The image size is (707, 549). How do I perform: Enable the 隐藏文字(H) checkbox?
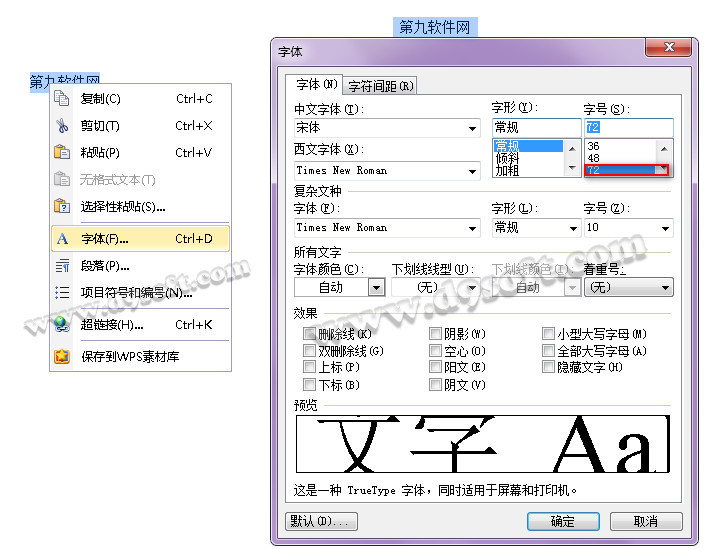548,367
